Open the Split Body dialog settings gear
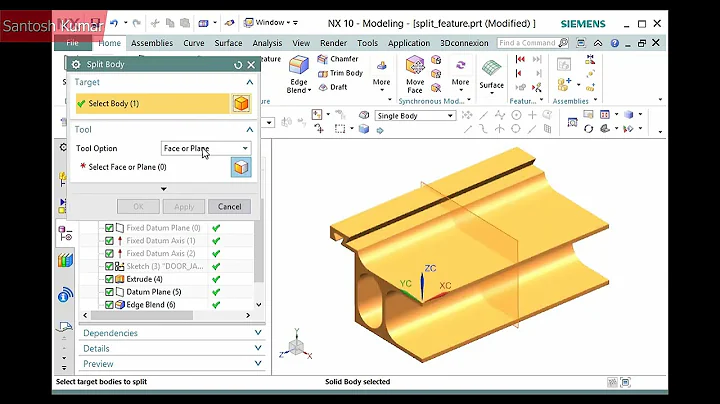This screenshot has height=404, width=720. point(76,64)
